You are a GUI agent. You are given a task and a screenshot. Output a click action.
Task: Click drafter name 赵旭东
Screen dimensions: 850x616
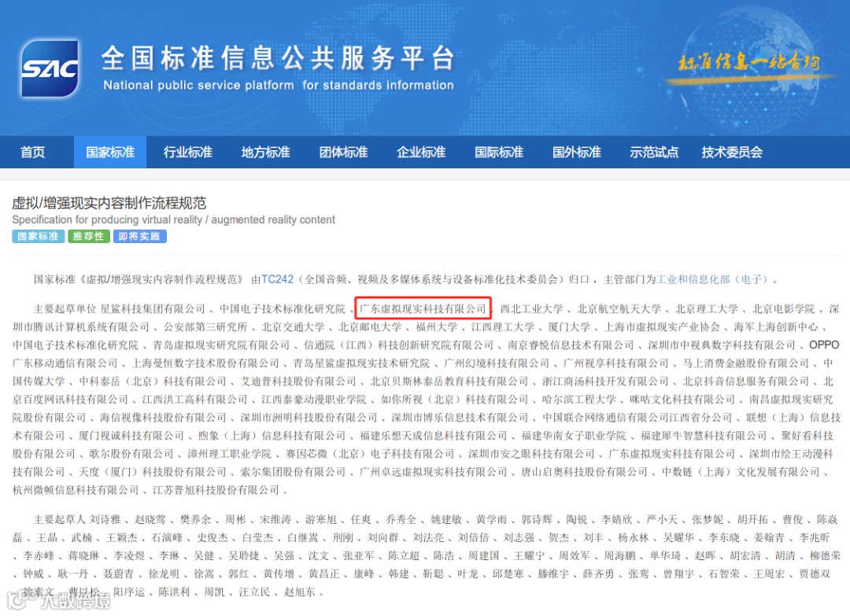coord(300,592)
